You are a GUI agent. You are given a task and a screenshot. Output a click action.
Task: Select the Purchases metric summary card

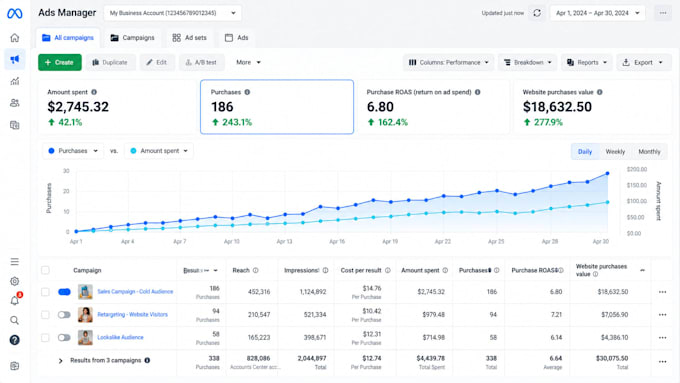(x=277, y=107)
